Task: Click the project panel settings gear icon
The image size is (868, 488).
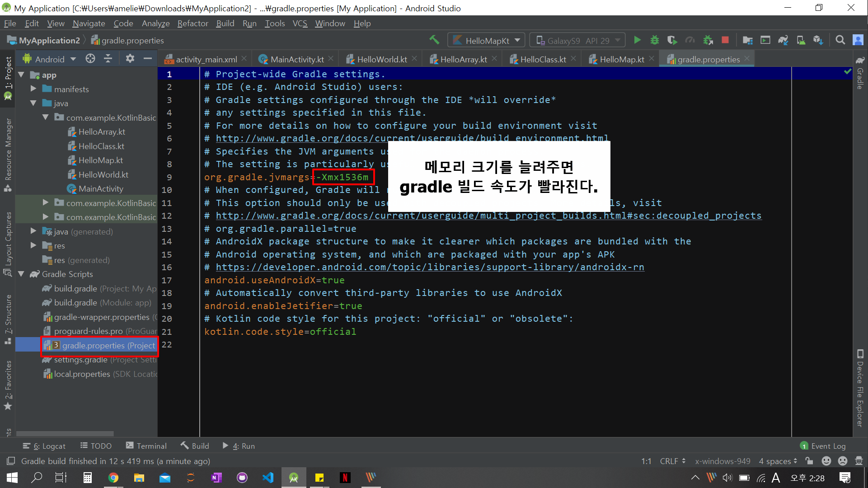Action: pos(130,59)
